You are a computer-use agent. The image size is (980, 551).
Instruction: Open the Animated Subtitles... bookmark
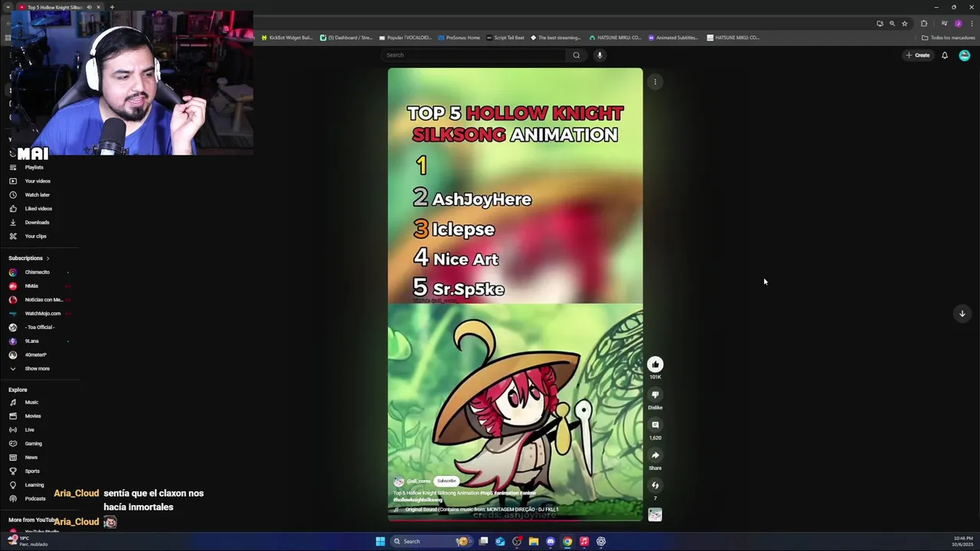click(673, 37)
